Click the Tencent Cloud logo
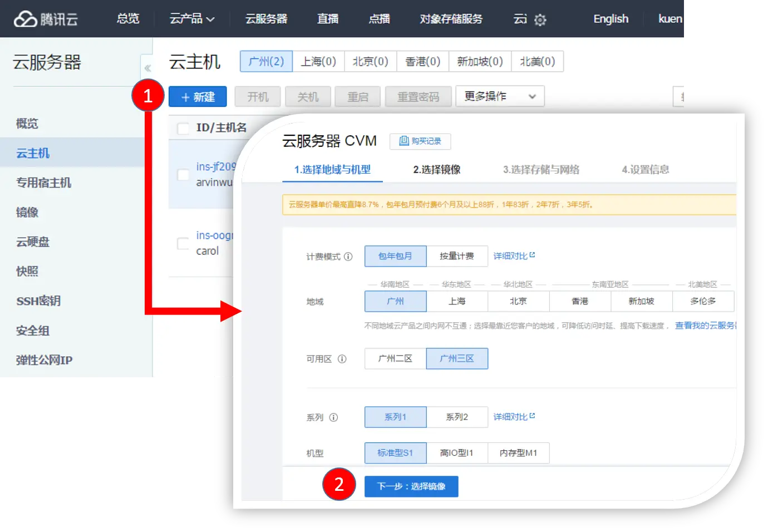The image size is (768, 532). [x=46, y=19]
